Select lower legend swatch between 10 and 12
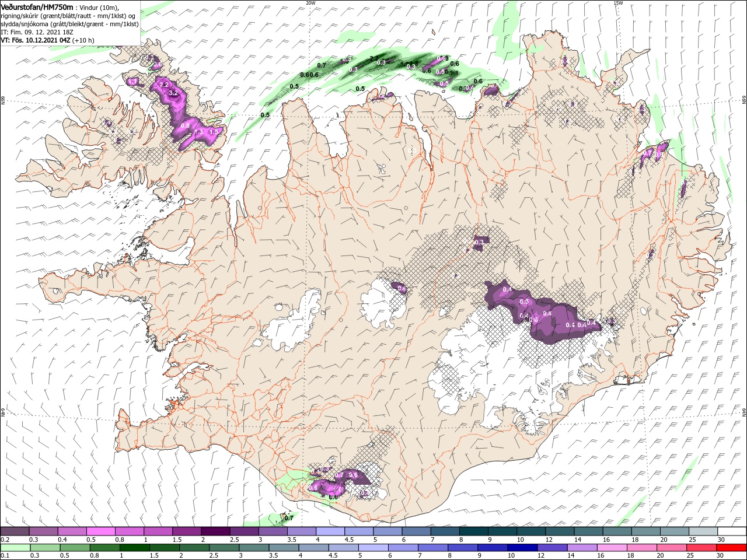747x560 pixels. 523,548
